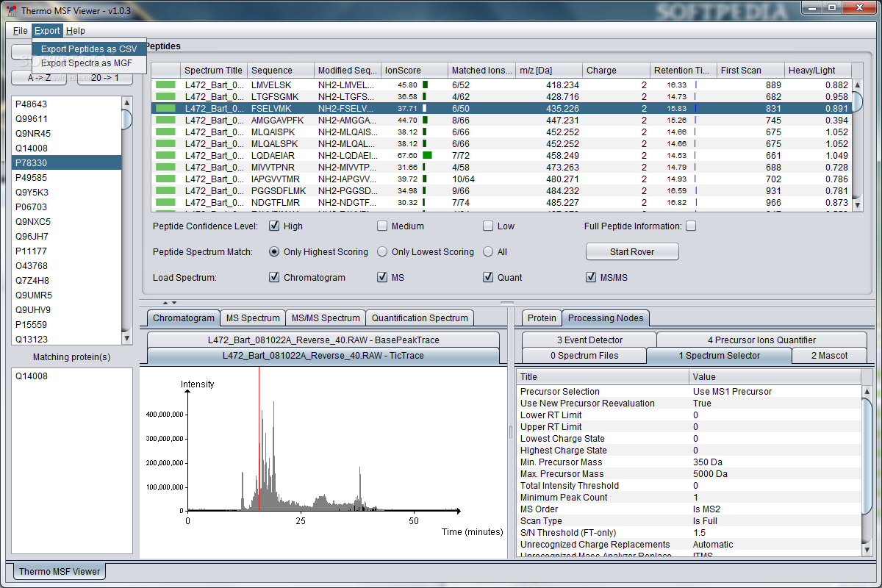
Task: Open the Help menu
Action: click(76, 31)
